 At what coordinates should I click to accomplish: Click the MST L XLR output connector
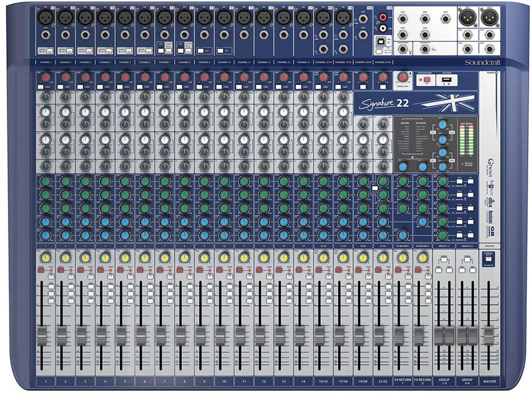coord(468,17)
